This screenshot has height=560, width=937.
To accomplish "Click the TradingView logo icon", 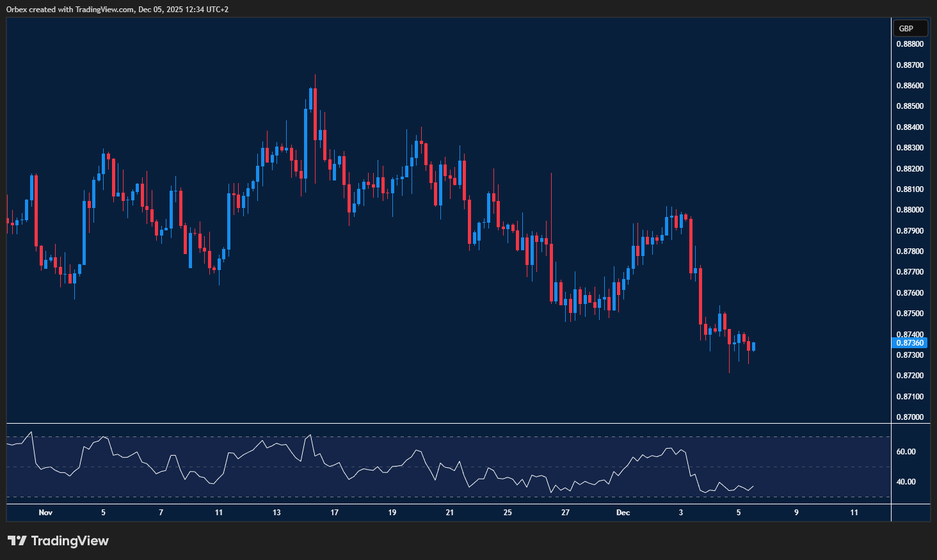I will pyautogui.click(x=17, y=541).
